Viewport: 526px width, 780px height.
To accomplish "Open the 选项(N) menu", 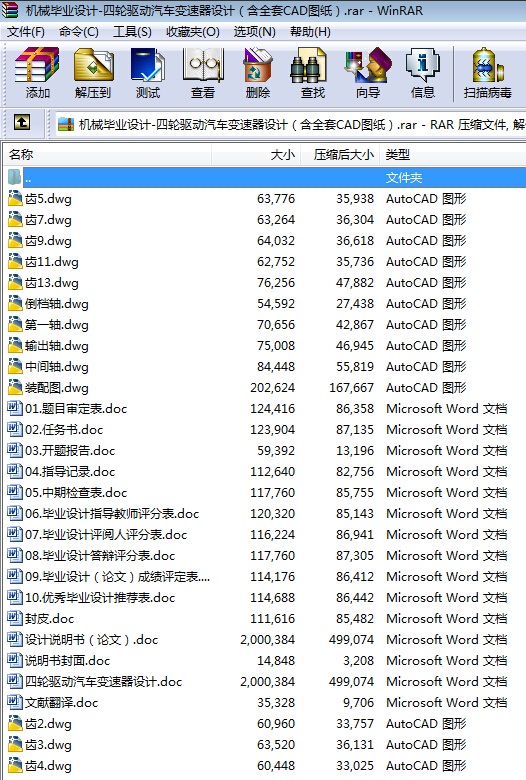I will click(x=254, y=32).
